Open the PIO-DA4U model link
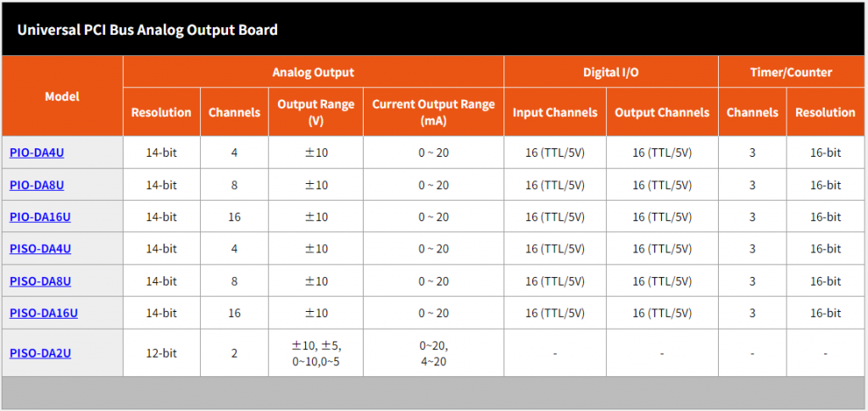Screen dimensions: 868x411 coord(36,153)
